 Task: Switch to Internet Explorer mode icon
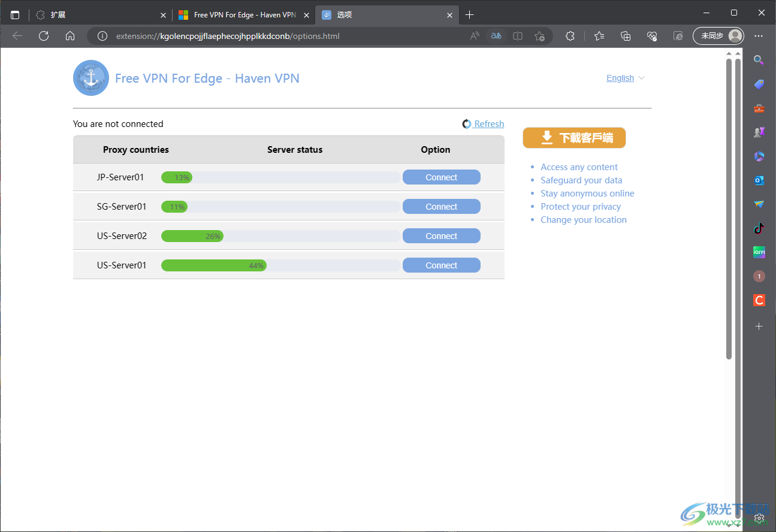[x=678, y=36]
